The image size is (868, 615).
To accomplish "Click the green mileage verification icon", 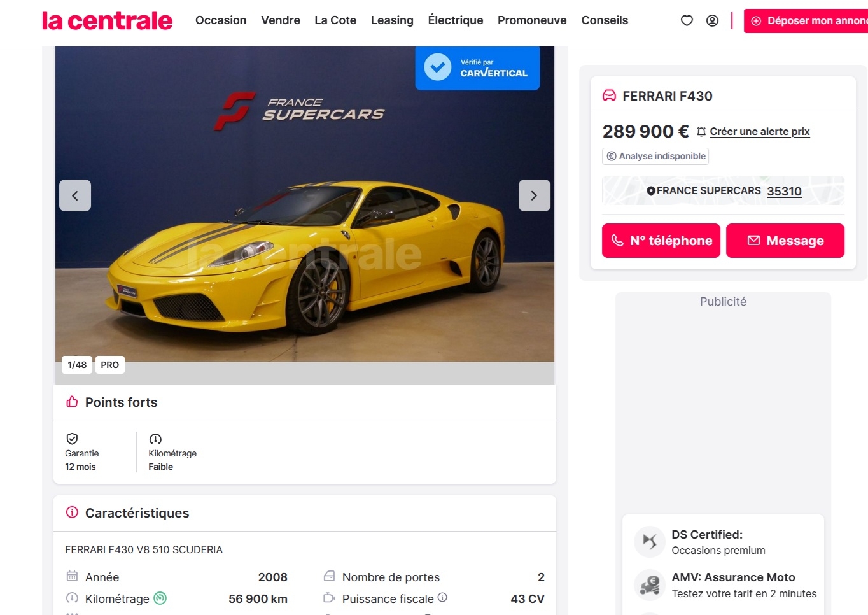I will (x=160, y=598).
